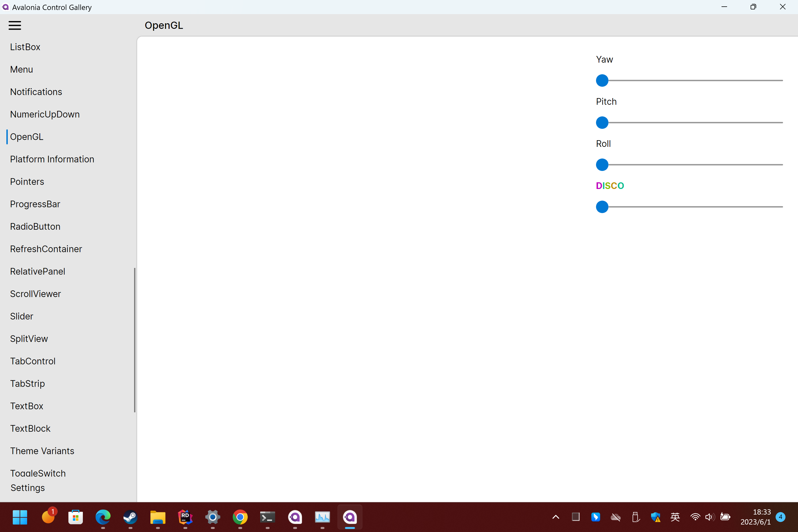
Task: Expand hidden icons with the tray chevron
Action: pos(555,517)
